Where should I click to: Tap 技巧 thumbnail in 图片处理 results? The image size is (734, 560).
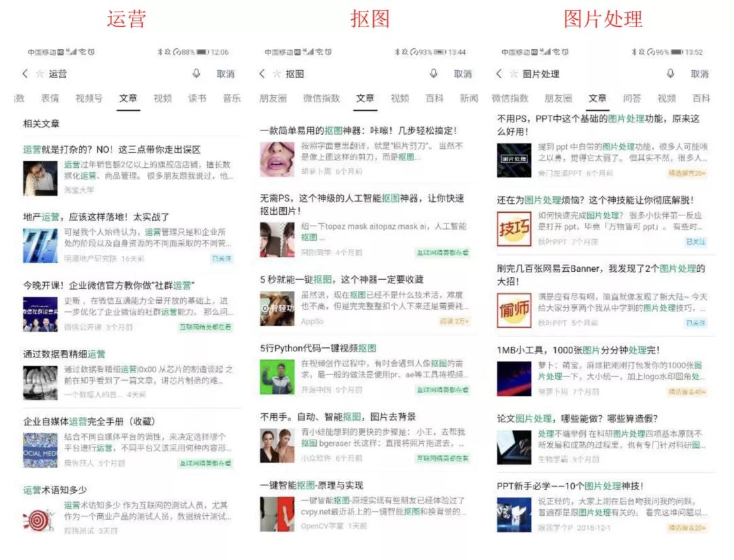514,229
